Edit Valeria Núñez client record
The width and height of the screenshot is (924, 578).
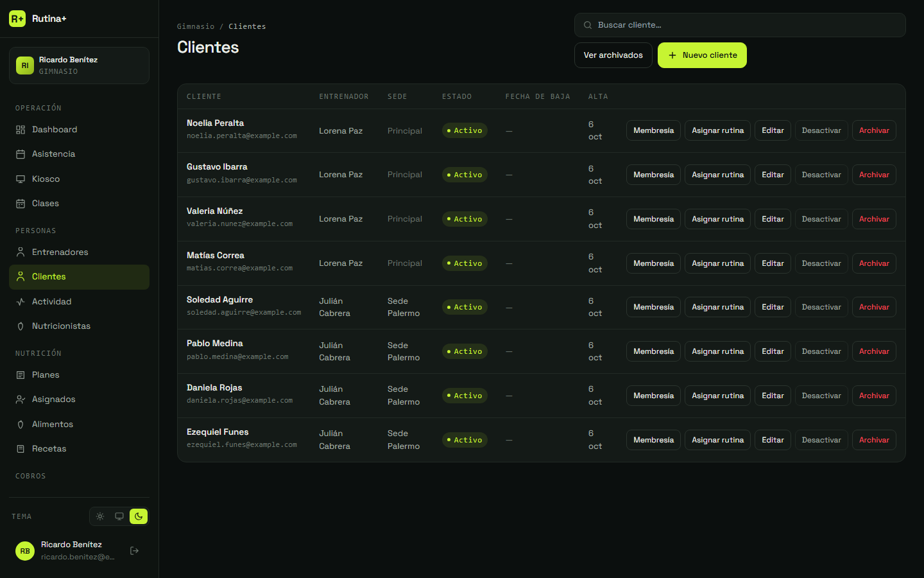[773, 219]
